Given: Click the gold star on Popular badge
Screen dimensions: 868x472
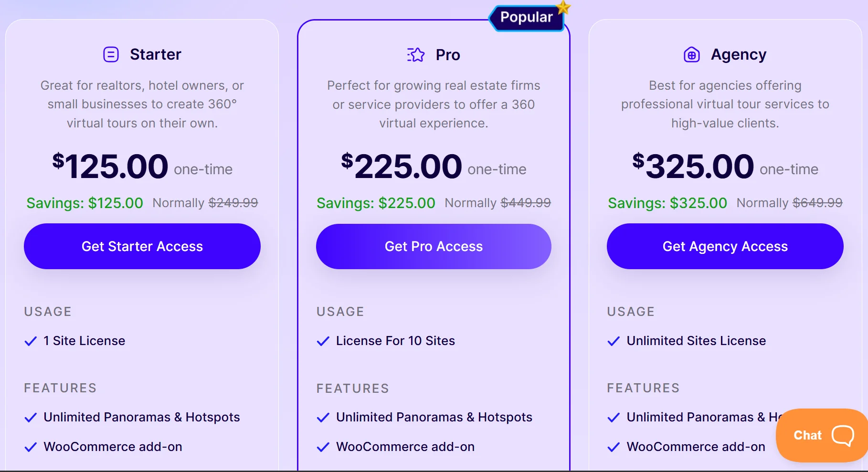Looking at the screenshot, I should pyautogui.click(x=564, y=7).
